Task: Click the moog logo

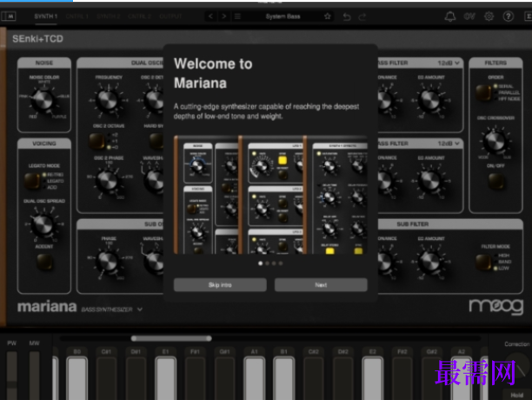Action: [496, 306]
